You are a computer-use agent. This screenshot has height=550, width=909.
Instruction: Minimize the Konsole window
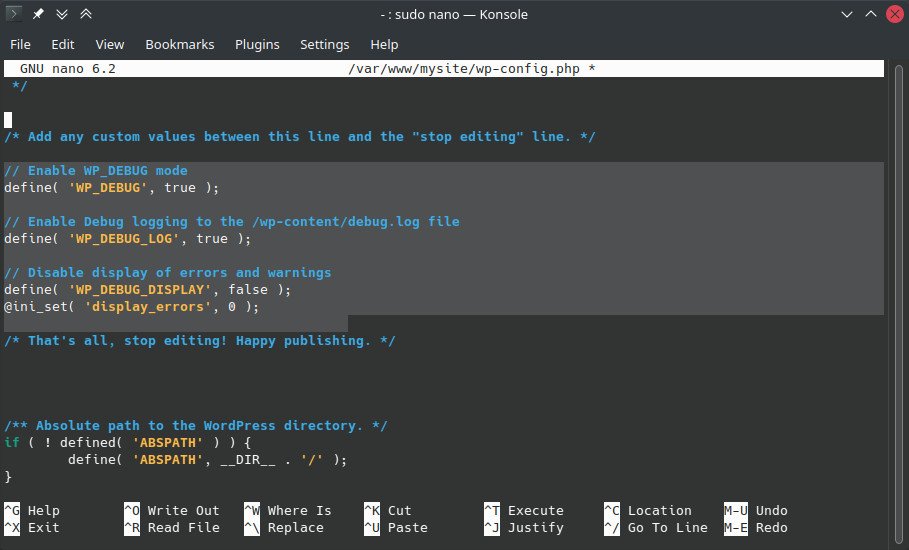pyautogui.click(x=847, y=14)
